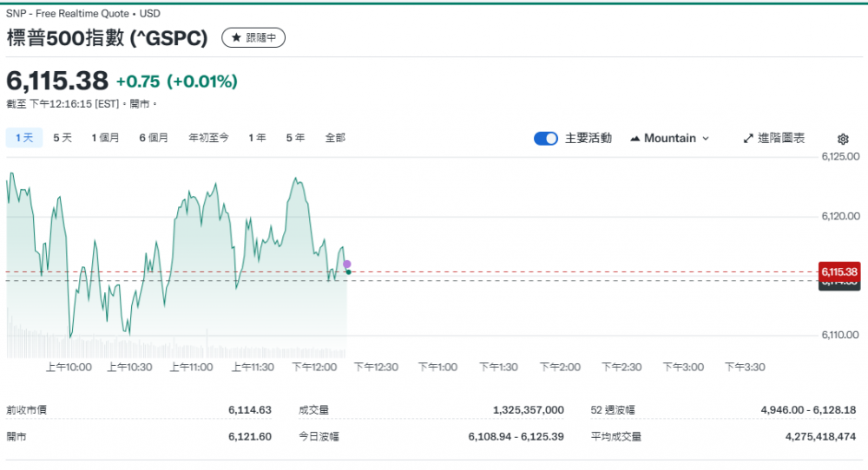Select the 5 年 range
The height and width of the screenshot is (470, 868).
coord(295,138)
